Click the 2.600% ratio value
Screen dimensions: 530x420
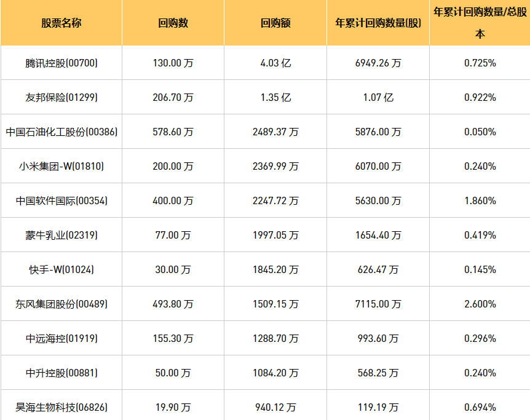click(x=480, y=304)
